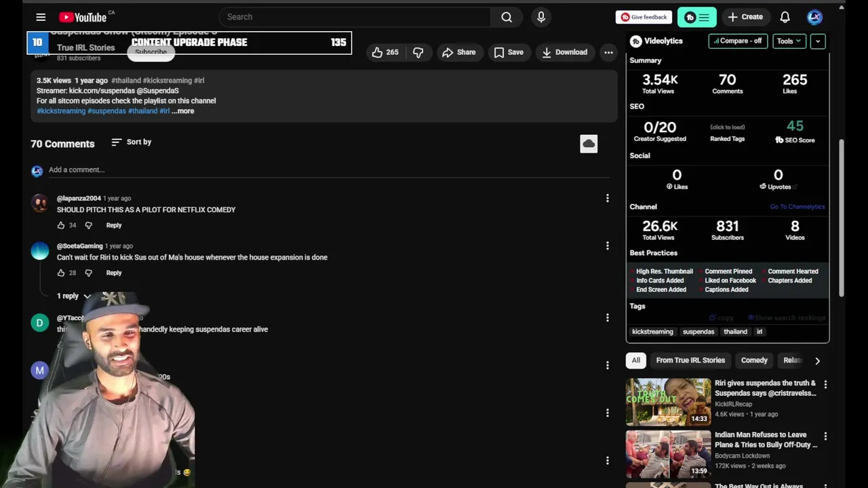This screenshot has width=868, height=488.
Task: Click the Create button
Action: click(745, 17)
